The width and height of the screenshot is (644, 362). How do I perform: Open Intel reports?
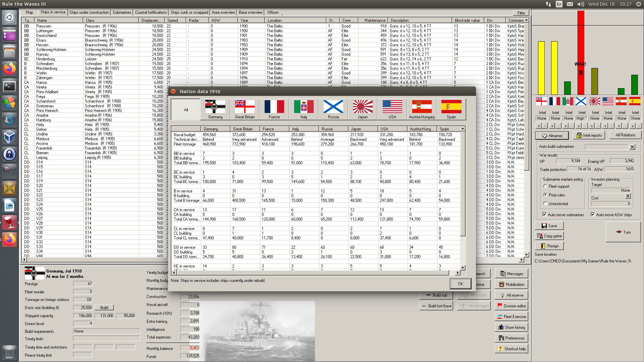[x=589, y=135]
